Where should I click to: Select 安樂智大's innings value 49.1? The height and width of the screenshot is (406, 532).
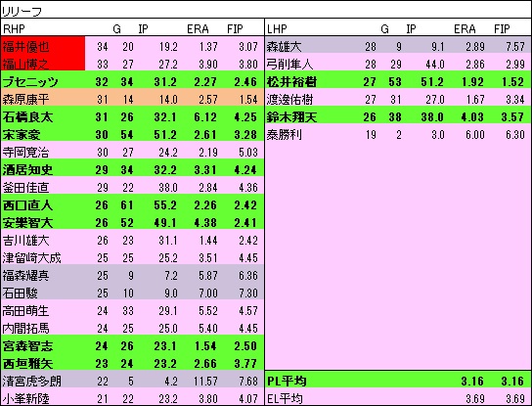[x=165, y=223]
